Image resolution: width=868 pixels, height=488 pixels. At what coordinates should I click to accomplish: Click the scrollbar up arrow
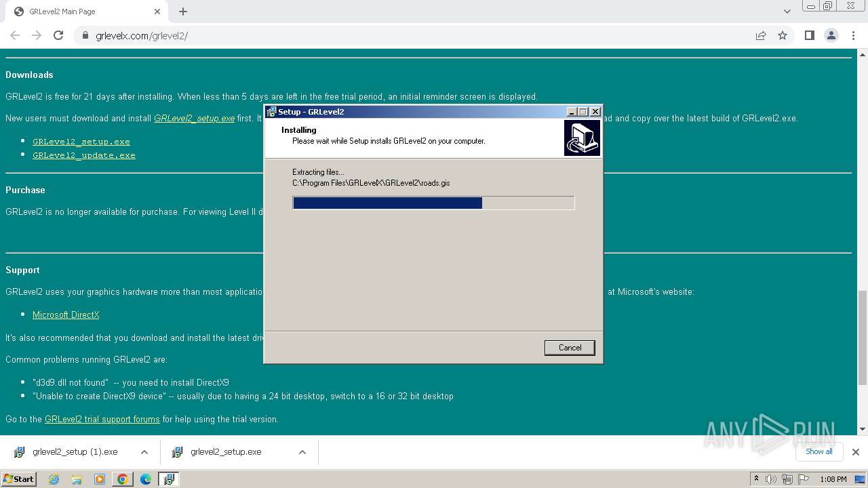[863, 54]
